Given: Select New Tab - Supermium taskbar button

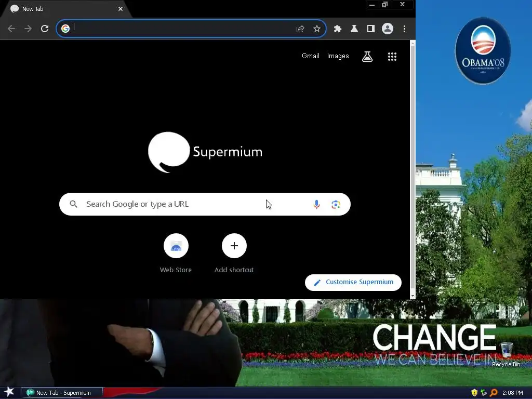Looking at the screenshot, I should [62, 393].
